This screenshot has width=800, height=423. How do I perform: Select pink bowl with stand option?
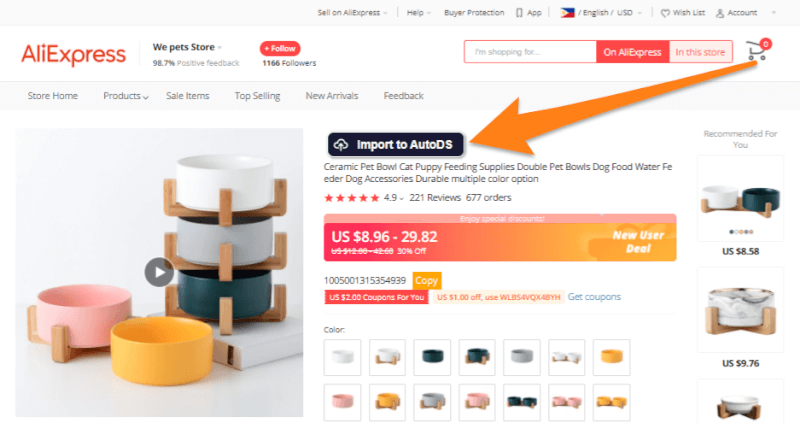477,402
